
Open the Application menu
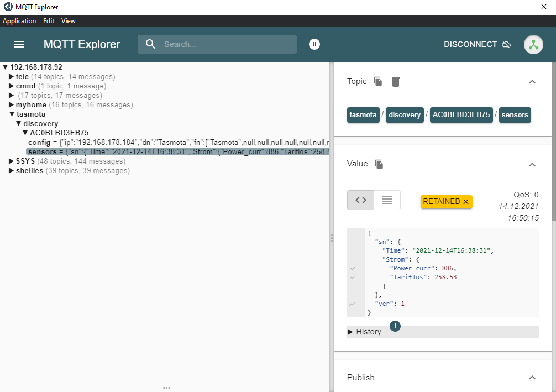point(19,21)
